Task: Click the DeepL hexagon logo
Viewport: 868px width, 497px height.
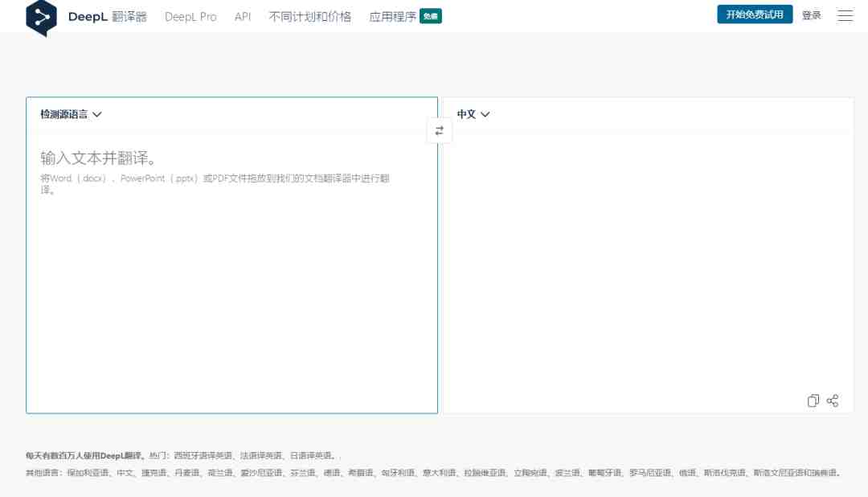Action: coord(42,18)
